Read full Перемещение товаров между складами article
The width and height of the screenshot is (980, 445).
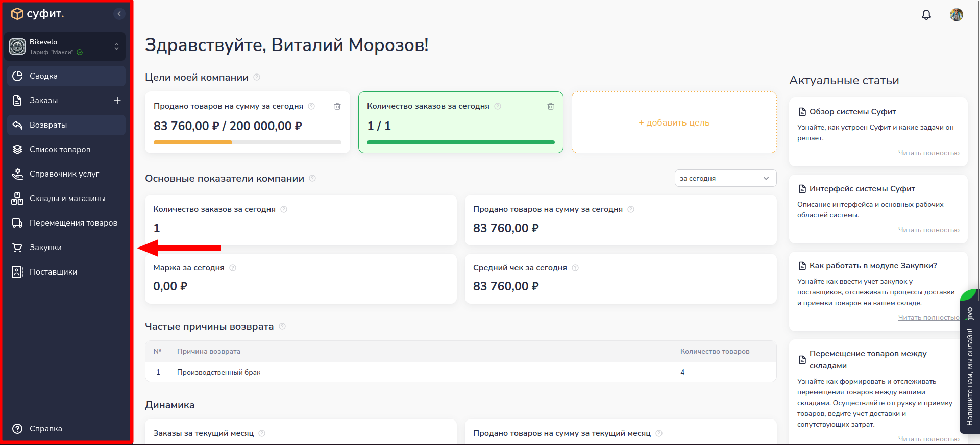[x=929, y=439]
